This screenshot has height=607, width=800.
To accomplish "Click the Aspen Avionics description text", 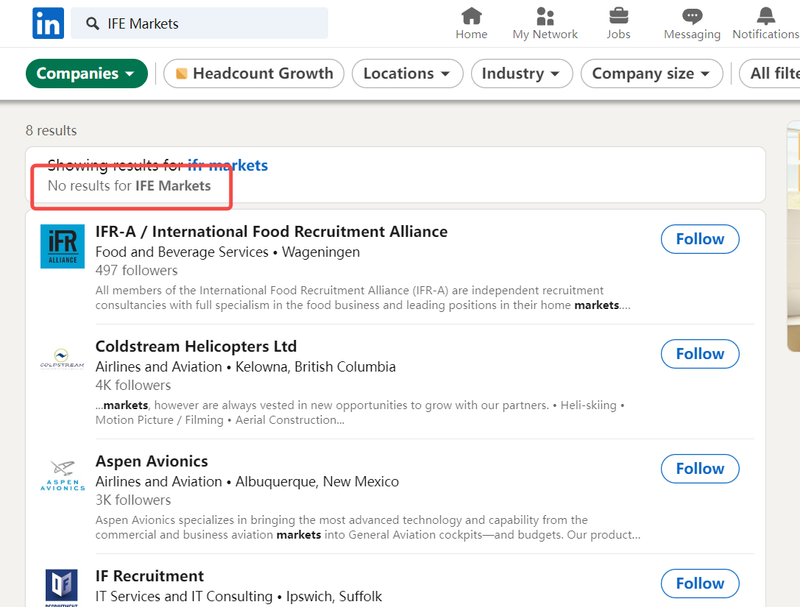I will click(367, 527).
